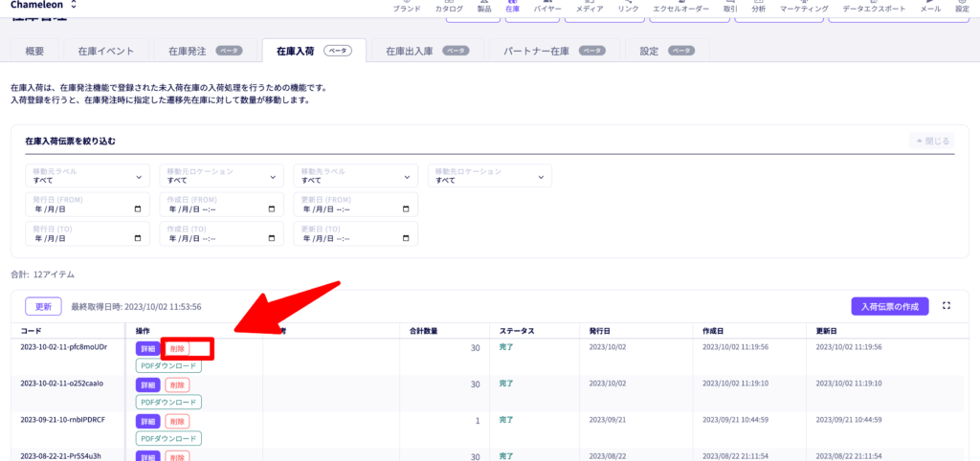This screenshot has height=461, width=980.
Task: Go to バイヤー in top navigation
Action: [x=547, y=8]
